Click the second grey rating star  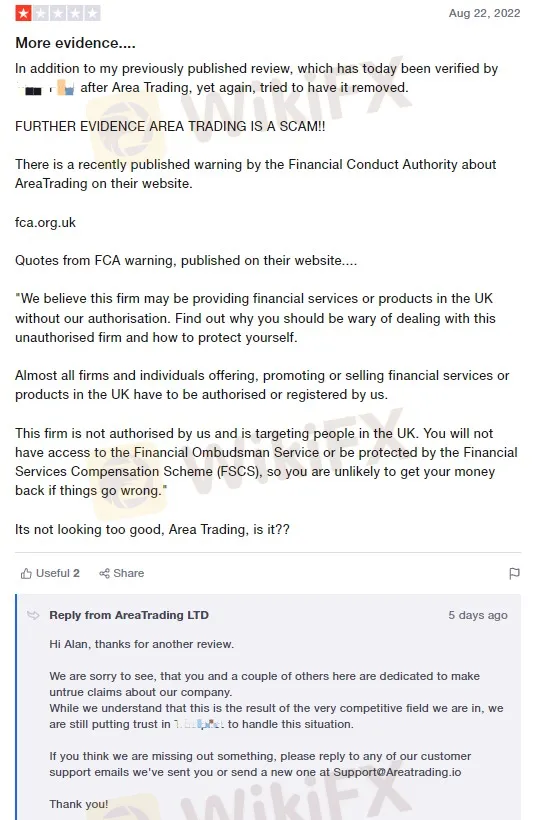pos(40,13)
